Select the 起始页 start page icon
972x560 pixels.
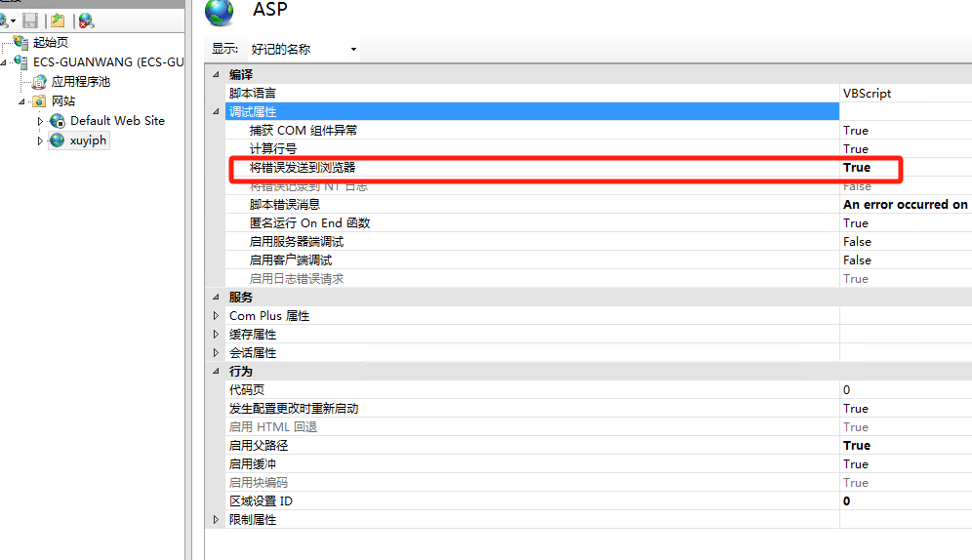(x=20, y=42)
